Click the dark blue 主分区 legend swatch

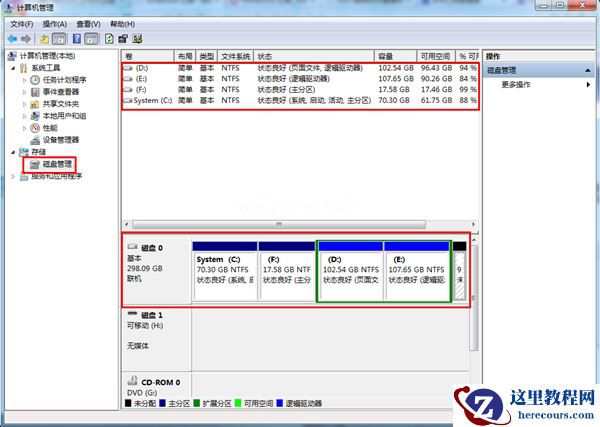[162, 403]
